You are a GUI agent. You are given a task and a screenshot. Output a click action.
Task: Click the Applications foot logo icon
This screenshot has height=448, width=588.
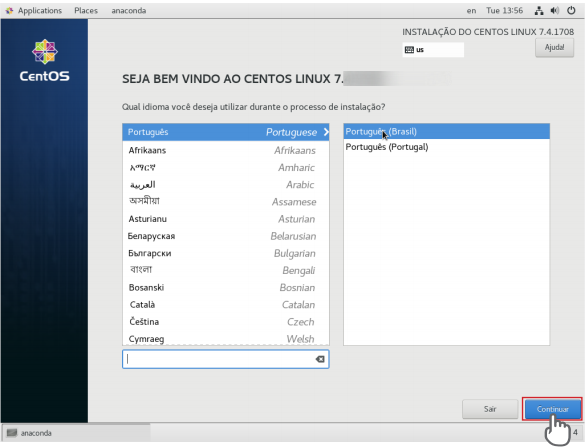point(9,10)
